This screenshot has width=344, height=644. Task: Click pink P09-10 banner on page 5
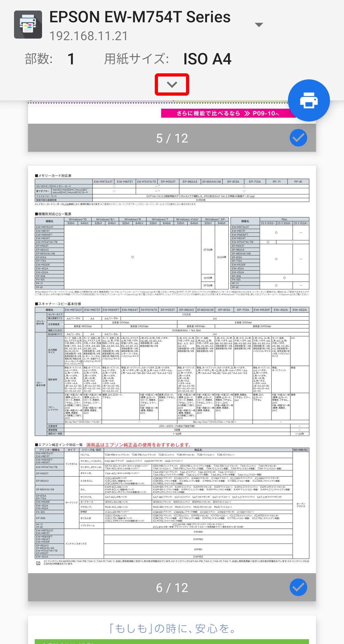[x=228, y=113]
